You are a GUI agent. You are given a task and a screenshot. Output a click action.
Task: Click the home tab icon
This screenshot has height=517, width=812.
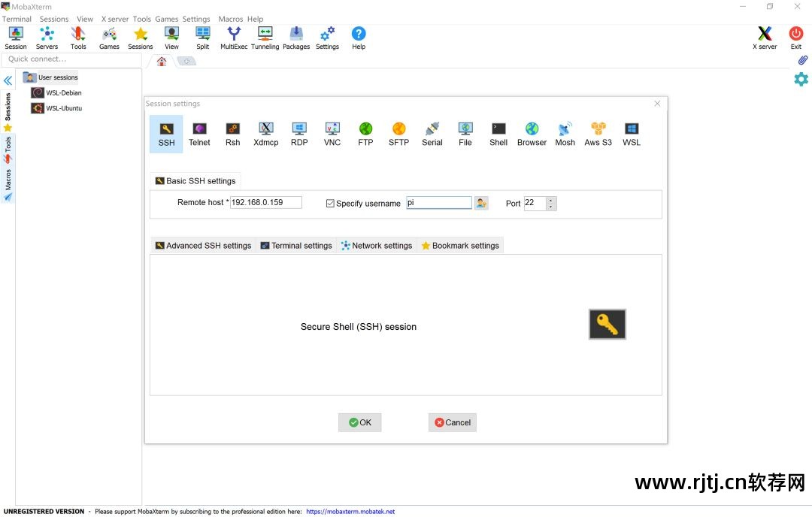(162, 62)
